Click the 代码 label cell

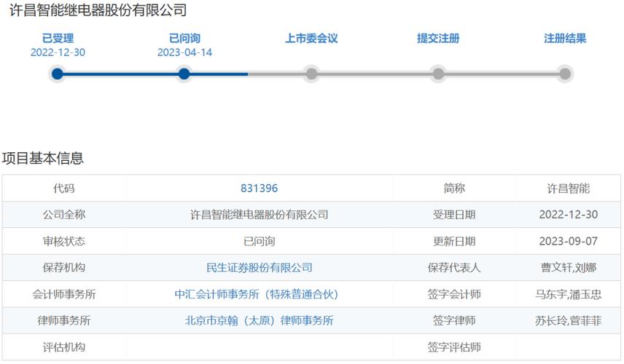64,189
